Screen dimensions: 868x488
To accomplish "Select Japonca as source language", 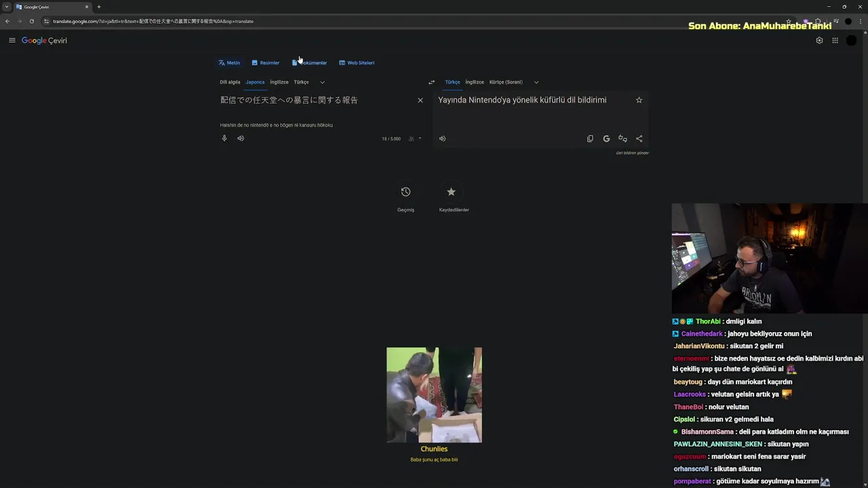I will tap(255, 82).
